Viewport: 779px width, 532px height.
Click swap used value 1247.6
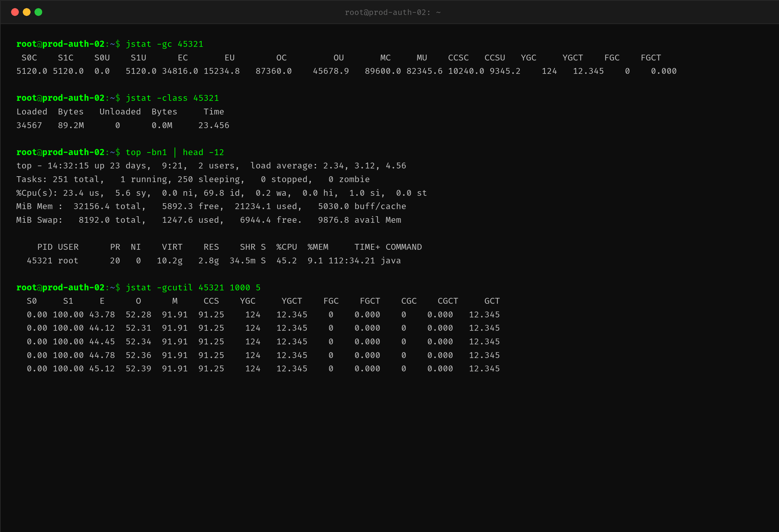[177, 220]
